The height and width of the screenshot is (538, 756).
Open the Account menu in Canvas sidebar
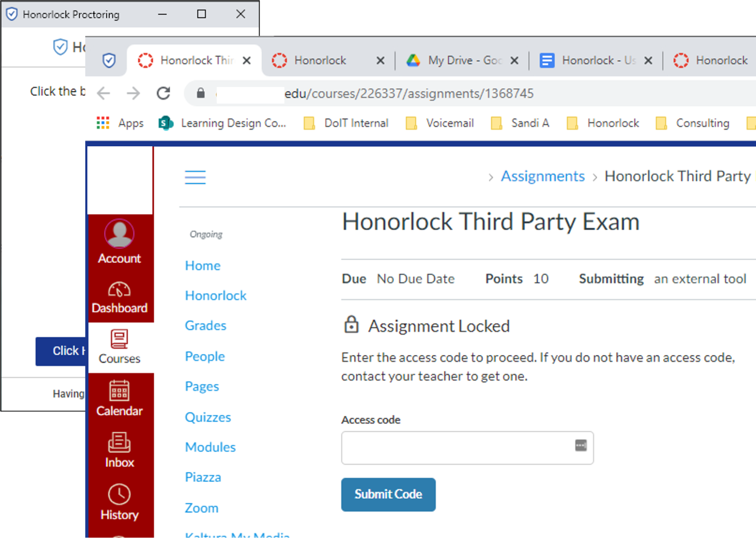120,242
